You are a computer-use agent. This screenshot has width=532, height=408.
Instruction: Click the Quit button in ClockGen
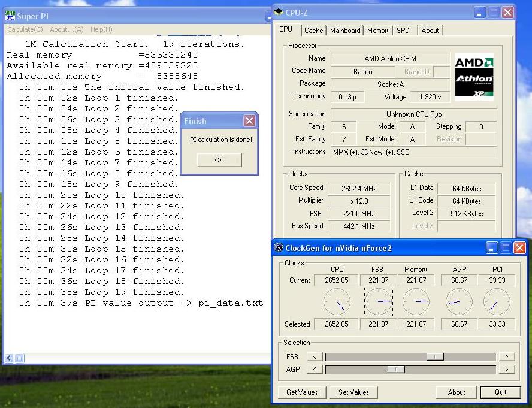tap(500, 392)
